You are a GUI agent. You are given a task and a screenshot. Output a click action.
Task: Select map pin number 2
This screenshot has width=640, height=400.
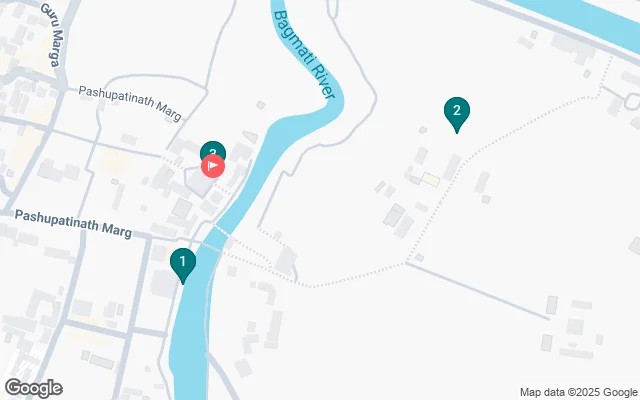click(x=457, y=114)
